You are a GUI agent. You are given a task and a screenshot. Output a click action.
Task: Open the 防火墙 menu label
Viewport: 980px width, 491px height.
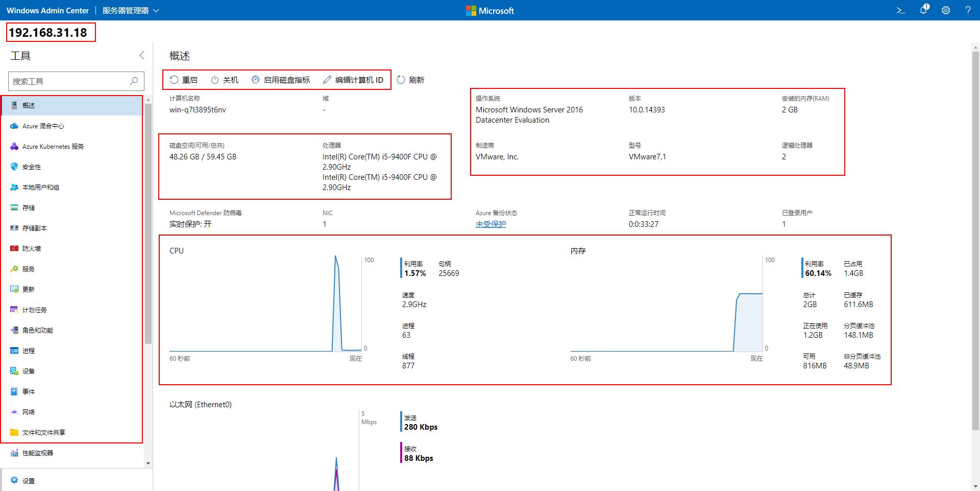(x=32, y=248)
